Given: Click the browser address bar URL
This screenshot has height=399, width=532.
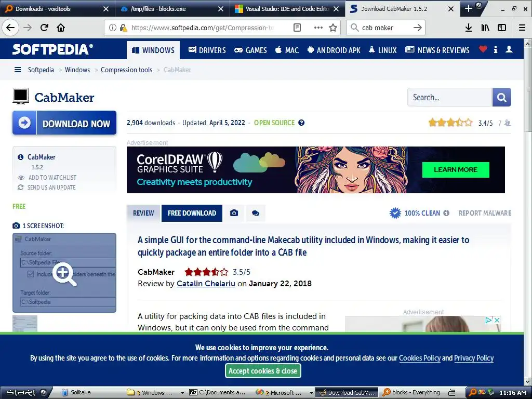Looking at the screenshot, I should (x=203, y=28).
